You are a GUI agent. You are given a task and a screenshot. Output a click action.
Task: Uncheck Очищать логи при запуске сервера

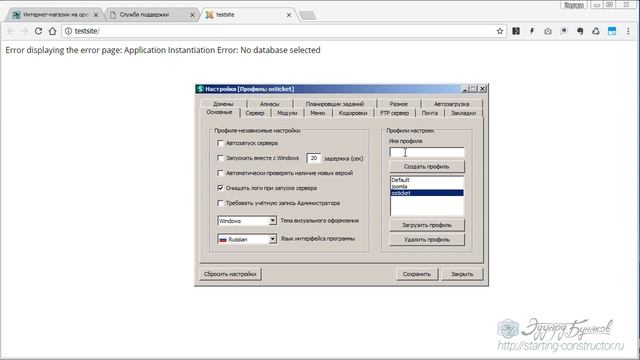pyautogui.click(x=220, y=188)
